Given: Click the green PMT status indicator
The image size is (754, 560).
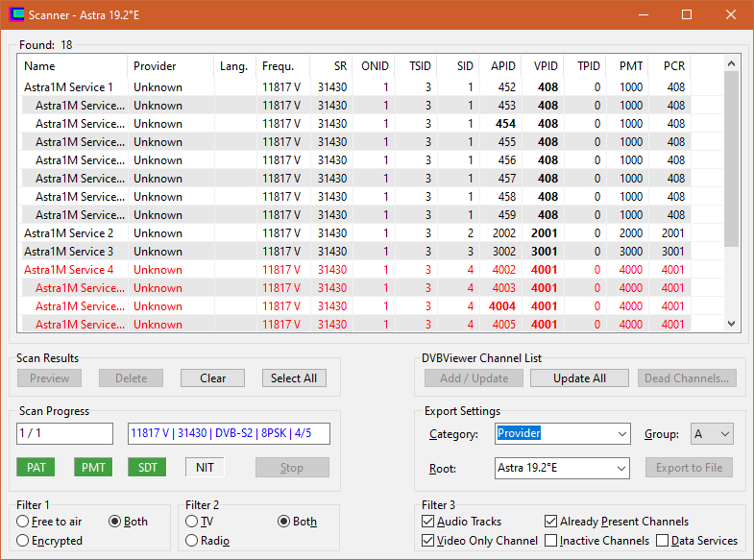Looking at the screenshot, I should click(x=91, y=468).
